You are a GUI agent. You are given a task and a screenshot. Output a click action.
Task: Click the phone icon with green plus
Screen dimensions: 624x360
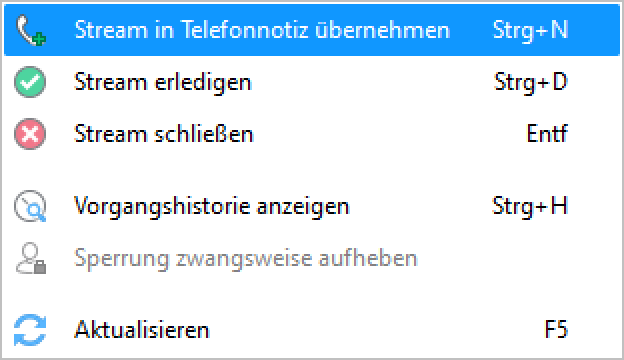point(31,30)
